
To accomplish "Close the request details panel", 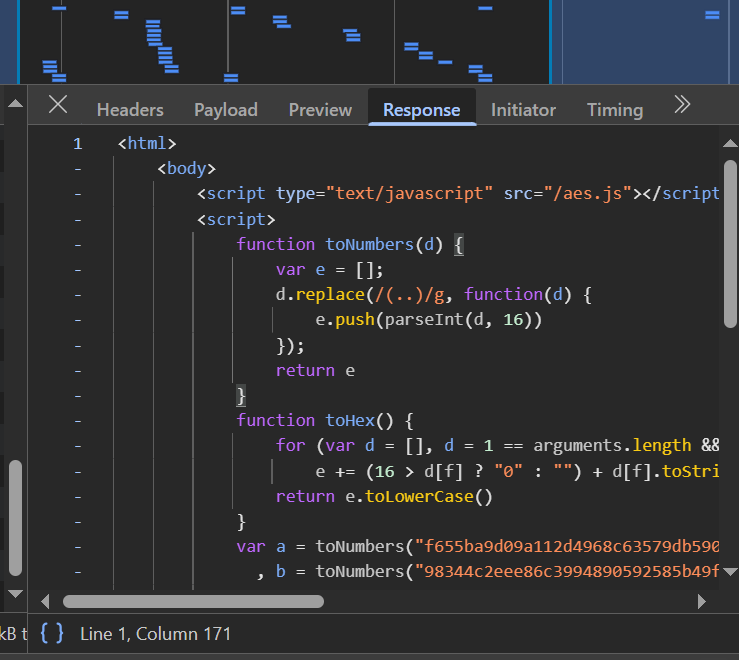I will pos(58,105).
